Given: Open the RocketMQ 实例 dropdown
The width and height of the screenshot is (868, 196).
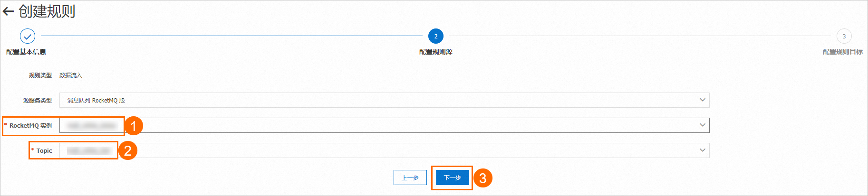Looking at the screenshot, I should click(380, 125).
